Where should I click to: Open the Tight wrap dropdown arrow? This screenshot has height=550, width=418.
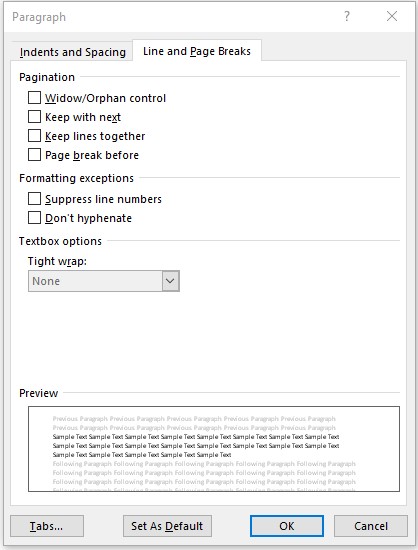(x=170, y=281)
